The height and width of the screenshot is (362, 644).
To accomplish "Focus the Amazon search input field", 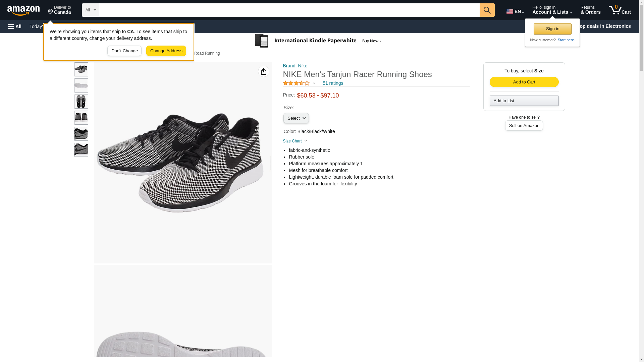I will click(x=289, y=10).
